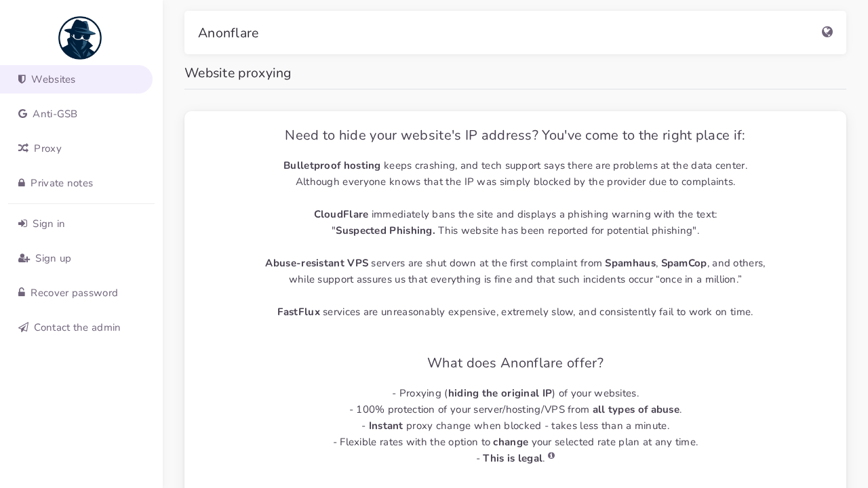Screen dimensions: 868x488
Task: Navigate to the Proxy section
Action: click(47, 148)
